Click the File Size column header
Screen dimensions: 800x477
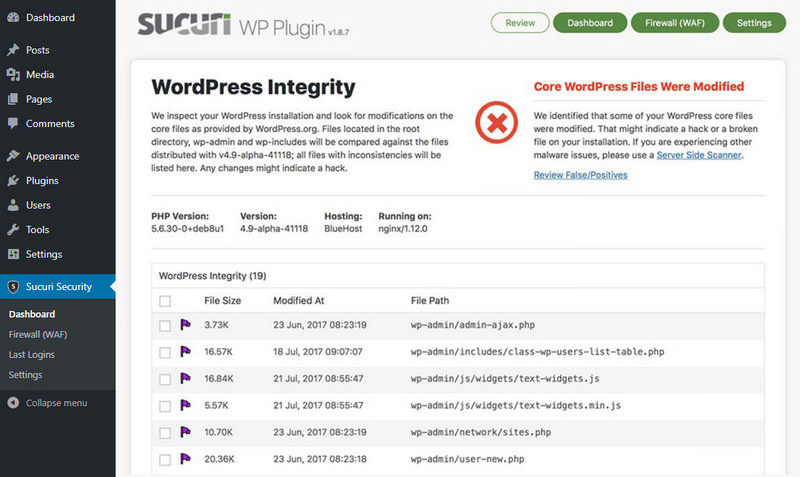[x=222, y=300]
